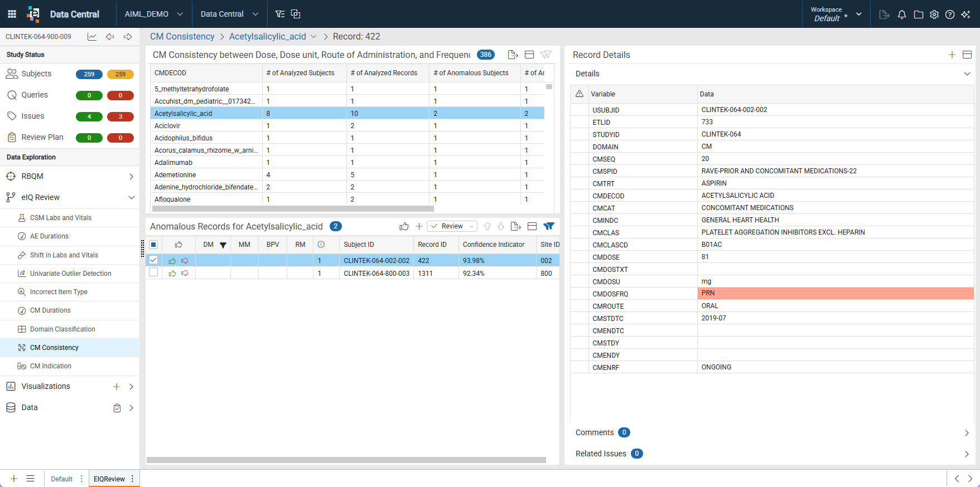Check the checkbox for CLINTEK-064-800-003 row
980x487 pixels.
153,272
